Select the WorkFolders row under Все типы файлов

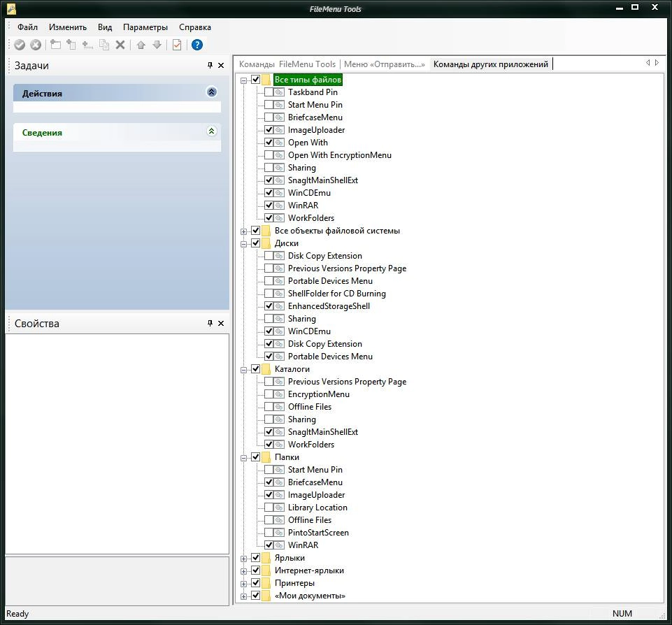point(311,218)
